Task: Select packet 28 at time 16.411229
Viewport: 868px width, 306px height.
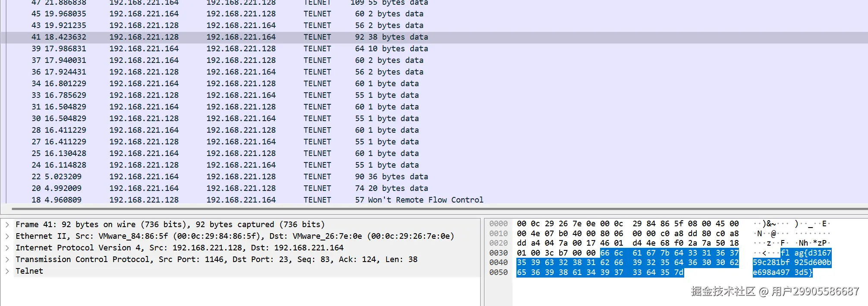Action: pyautogui.click(x=434, y=130)
